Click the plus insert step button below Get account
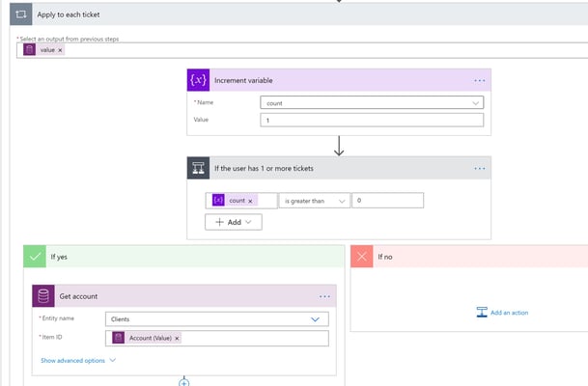The image size is (588, 386). (183, 382)
